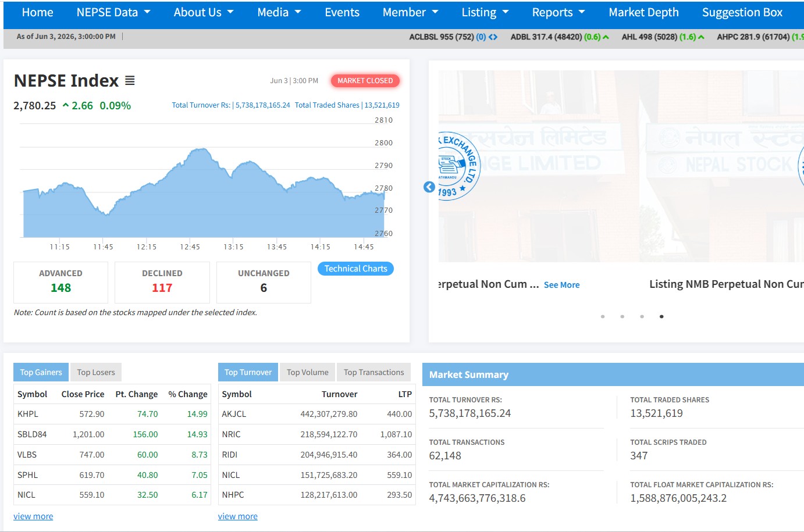This screenshot has height=532, width=804.
Task: Click NICL in the Top Turnover table
Action: 230,475
